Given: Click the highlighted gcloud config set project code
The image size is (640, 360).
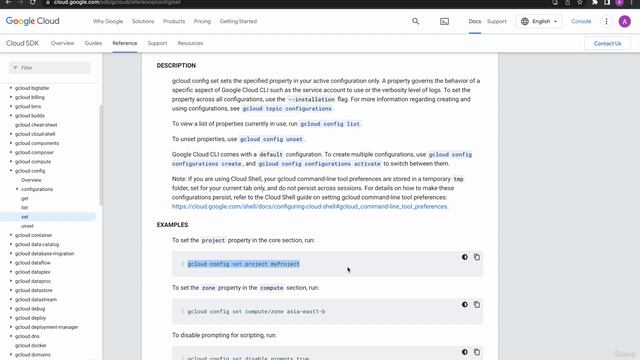Looking at the screenshot, I should click(x=243, y=264).
